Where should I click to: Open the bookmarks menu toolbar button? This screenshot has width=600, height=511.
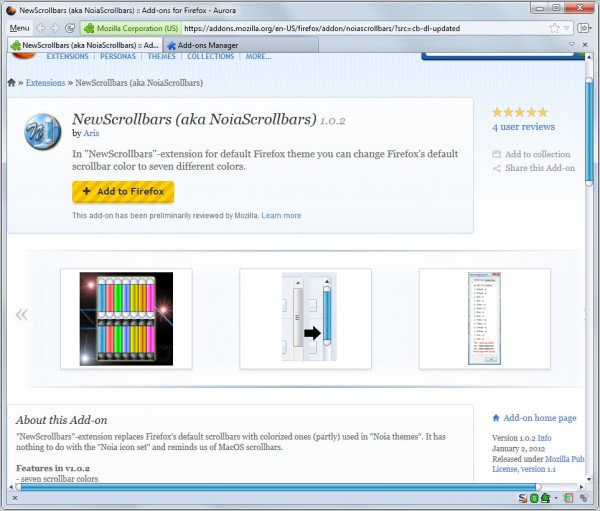pyautogui.click(x=584, y=28)
